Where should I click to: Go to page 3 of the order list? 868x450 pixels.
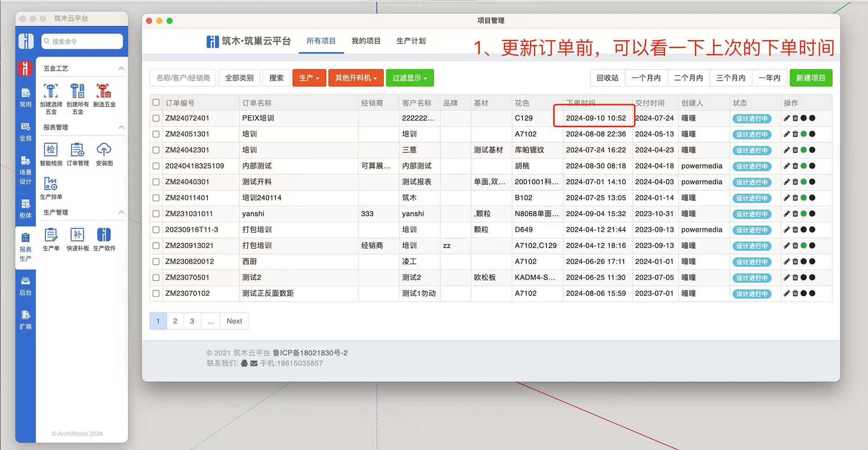point(192,321)
